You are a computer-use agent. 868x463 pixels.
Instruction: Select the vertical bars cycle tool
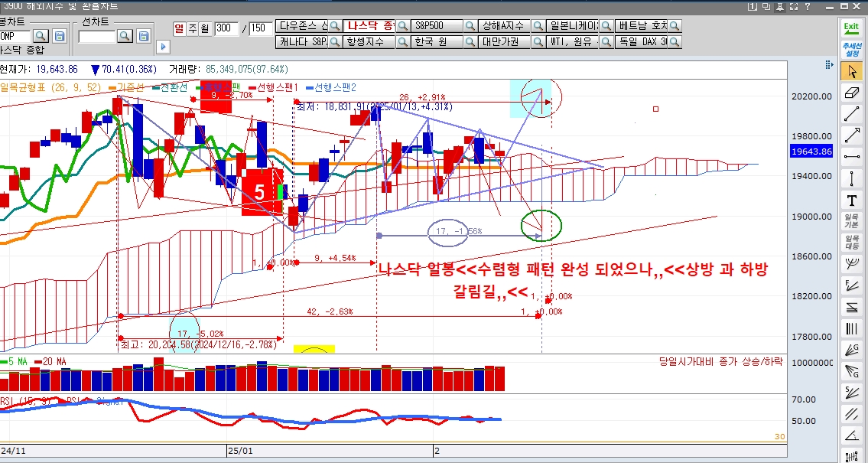851,329
